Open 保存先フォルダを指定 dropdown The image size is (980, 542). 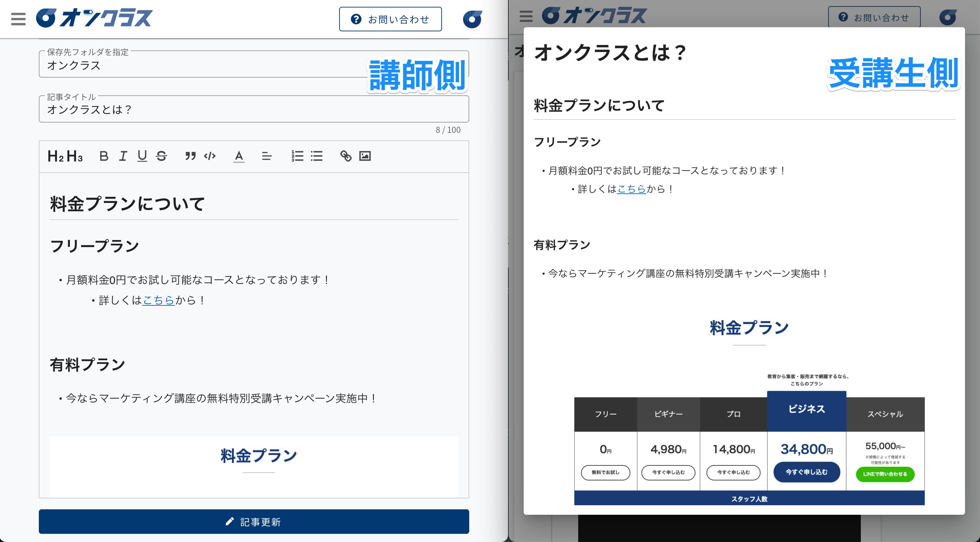(254, 64)
